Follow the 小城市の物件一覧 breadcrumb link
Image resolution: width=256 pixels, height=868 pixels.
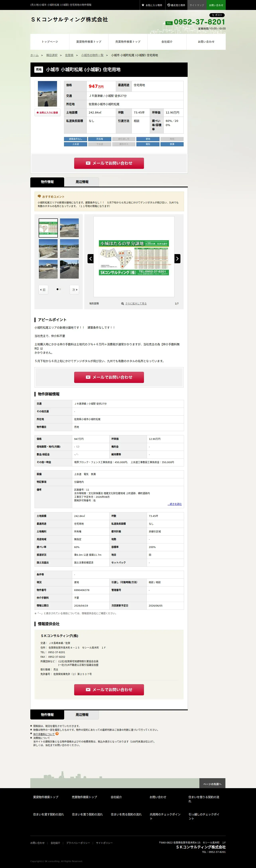pos(92,55)
